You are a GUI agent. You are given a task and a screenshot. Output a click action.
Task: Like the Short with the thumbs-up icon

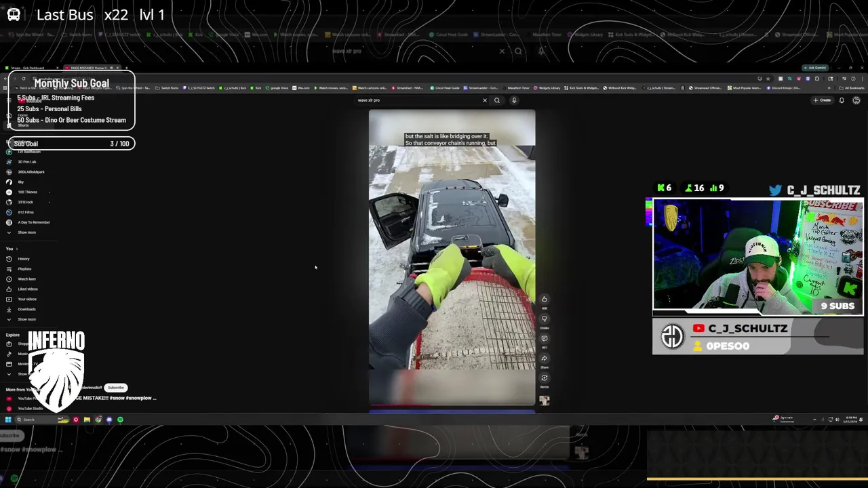pos(544,299)
